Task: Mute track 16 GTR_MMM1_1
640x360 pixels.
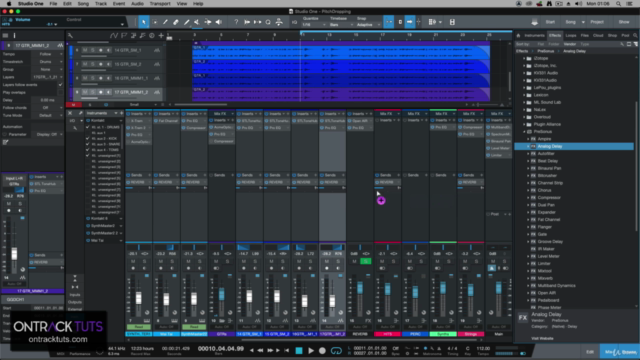Action: [85, 78]
